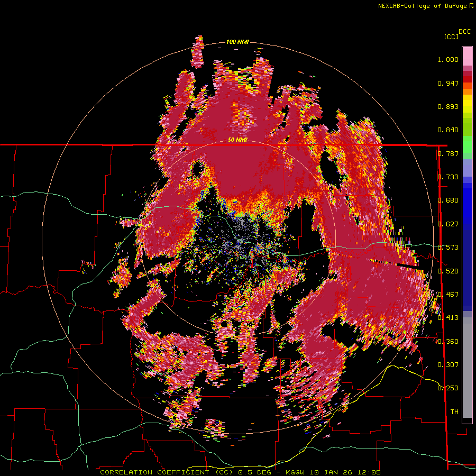This screenshot has width=476, height=476.
Task: Select the 0.787 legend value
Action: [448, 153]
